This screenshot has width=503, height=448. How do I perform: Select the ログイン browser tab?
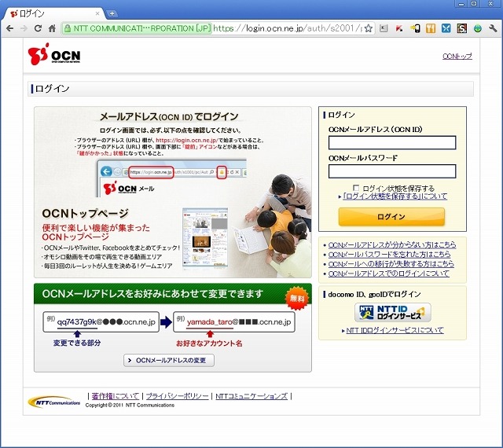coord(54,13)
